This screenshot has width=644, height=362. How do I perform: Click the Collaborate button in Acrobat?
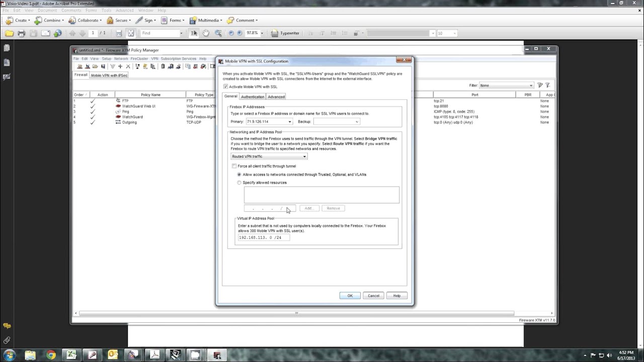[85, 21]
